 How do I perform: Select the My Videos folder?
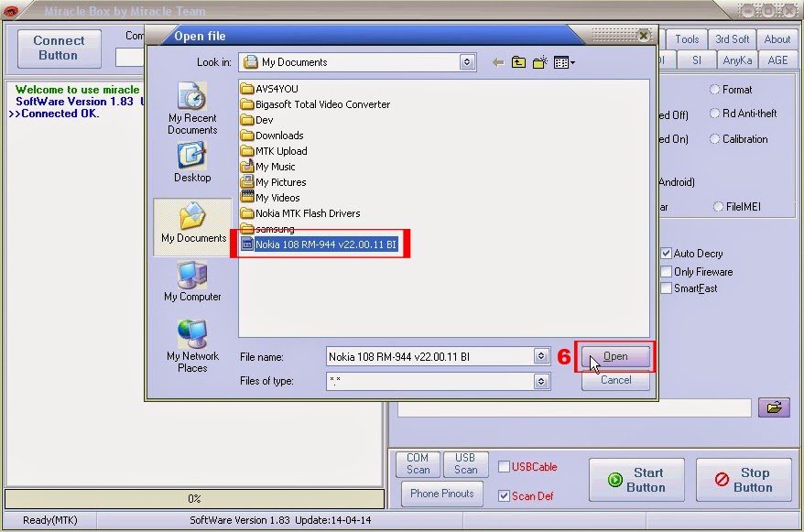pyautogui.click(x=271, y=198)
